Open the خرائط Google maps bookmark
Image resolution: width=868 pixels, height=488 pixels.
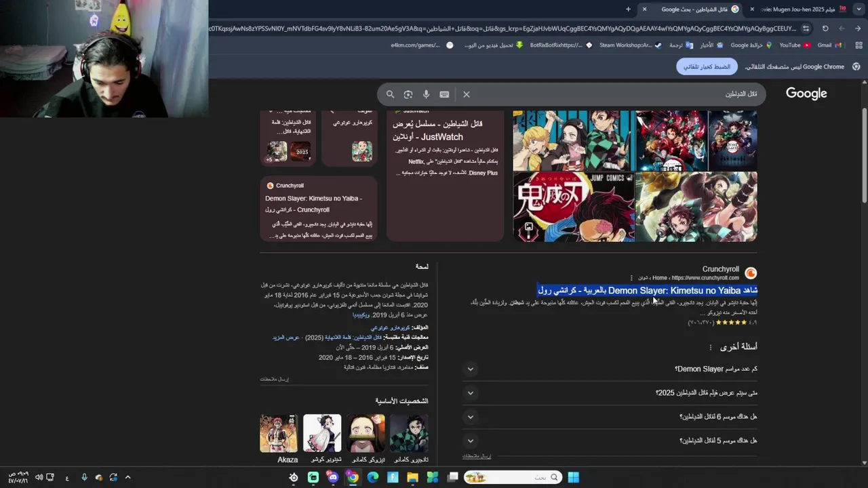(751, 45)
